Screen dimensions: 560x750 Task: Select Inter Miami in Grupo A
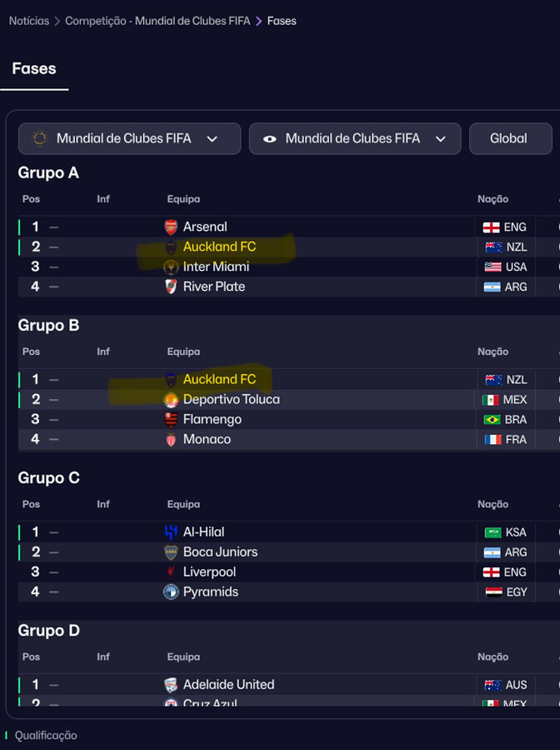(216, 267)
